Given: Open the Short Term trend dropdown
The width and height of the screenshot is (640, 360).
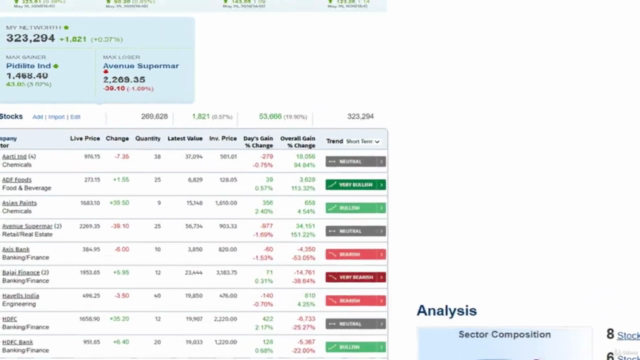Looking at the screenshot, I should [x=363, y=141].
